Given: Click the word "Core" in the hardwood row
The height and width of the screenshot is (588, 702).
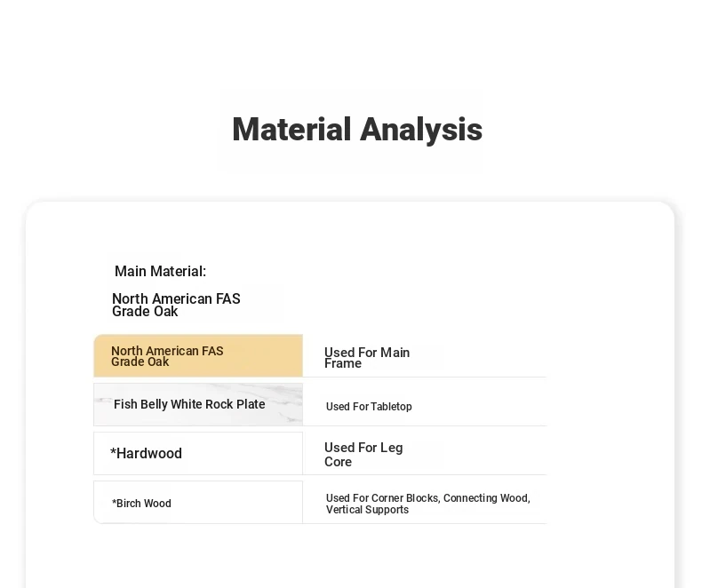Looking at the screenshot, I should coord(338,462).
